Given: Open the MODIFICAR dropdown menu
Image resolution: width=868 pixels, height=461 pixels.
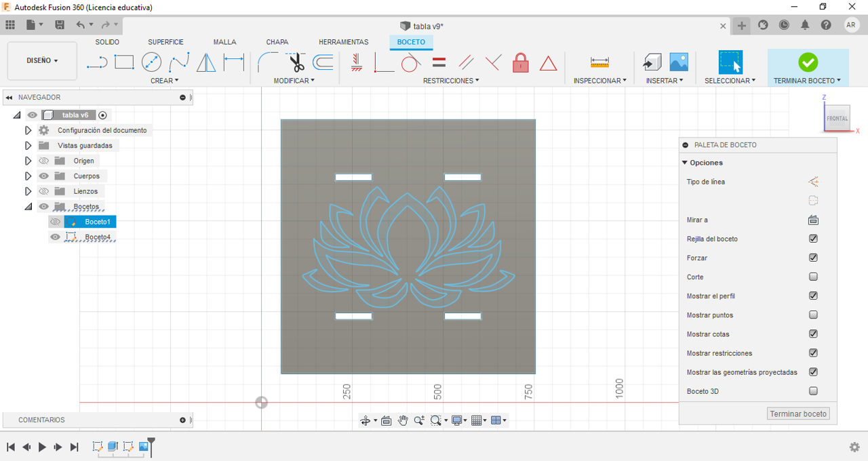Looking at the screenshot, I should 294,81.
